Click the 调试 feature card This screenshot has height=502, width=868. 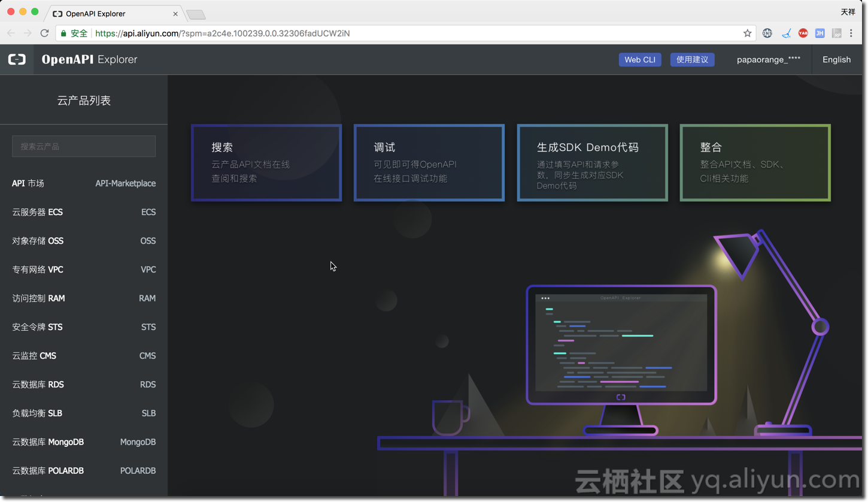pyautogui.click(x=429, y=162)
